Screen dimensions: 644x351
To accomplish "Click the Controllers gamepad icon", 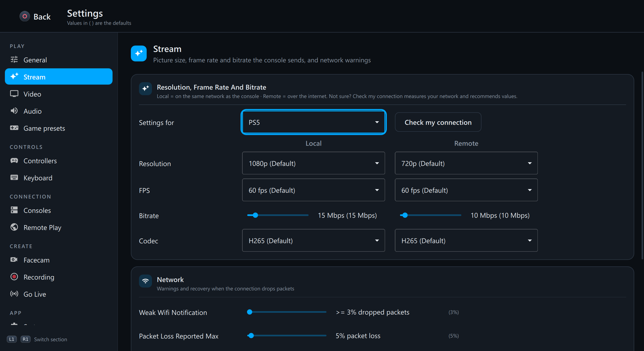I will [14, 161].
